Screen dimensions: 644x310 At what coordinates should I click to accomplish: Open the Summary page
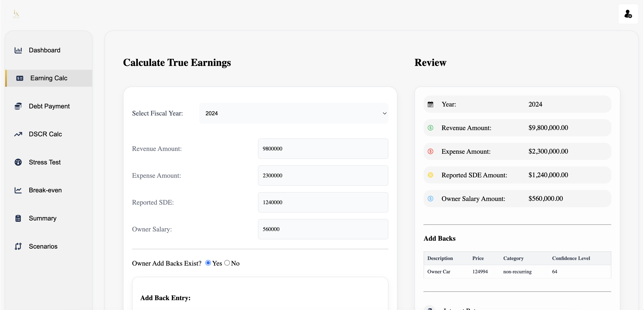[x=49, y=218]
